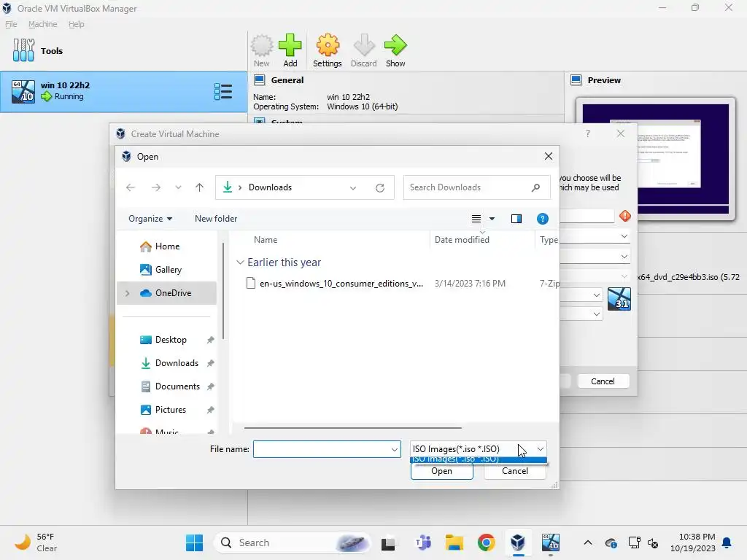Open the File menu in VirtualBox Manager
Viewport: 747px width, 560px height.
coord(11,24)
